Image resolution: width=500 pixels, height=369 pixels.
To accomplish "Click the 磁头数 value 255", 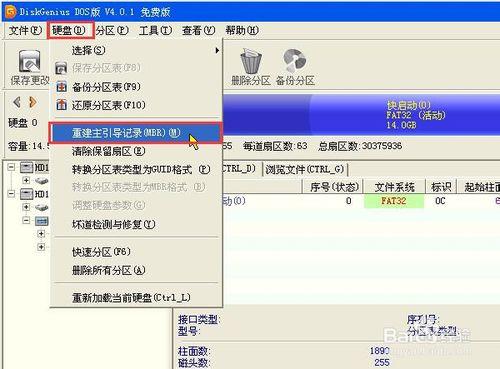I will tap(382, 362).
